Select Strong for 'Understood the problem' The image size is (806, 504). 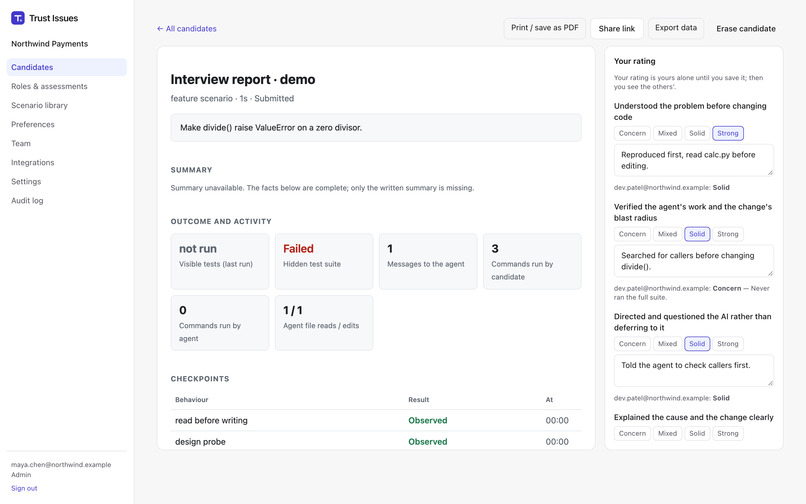click(x=728, y=133)
